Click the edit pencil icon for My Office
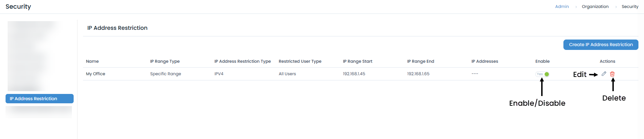Screen dimensions: 644x139 (x=604, y=74)
